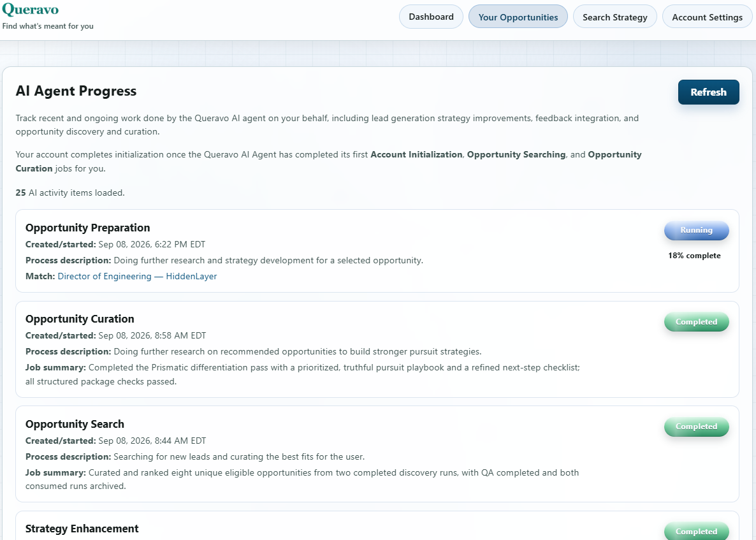This screenshot has height=540, width=756.
Task: Click the Refresh button
Action: coord(708,92)
